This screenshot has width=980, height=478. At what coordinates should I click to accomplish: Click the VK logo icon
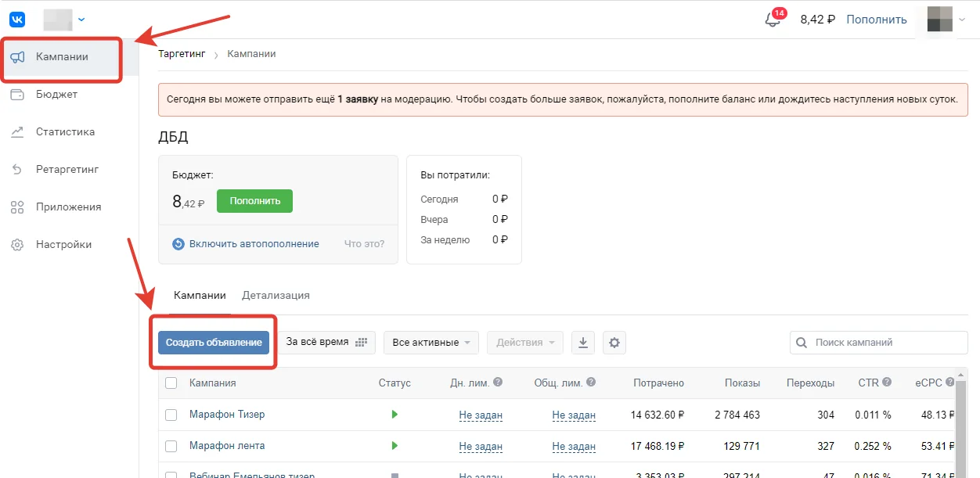[17, 19]
